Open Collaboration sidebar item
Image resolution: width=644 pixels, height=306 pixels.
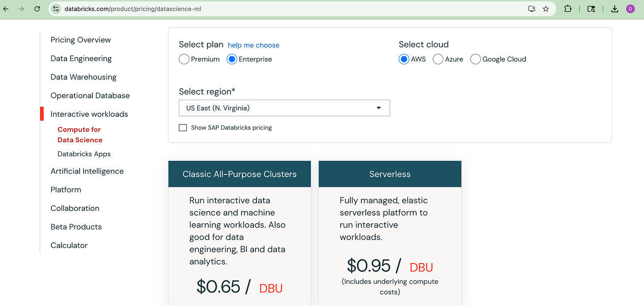click(75, 208)
